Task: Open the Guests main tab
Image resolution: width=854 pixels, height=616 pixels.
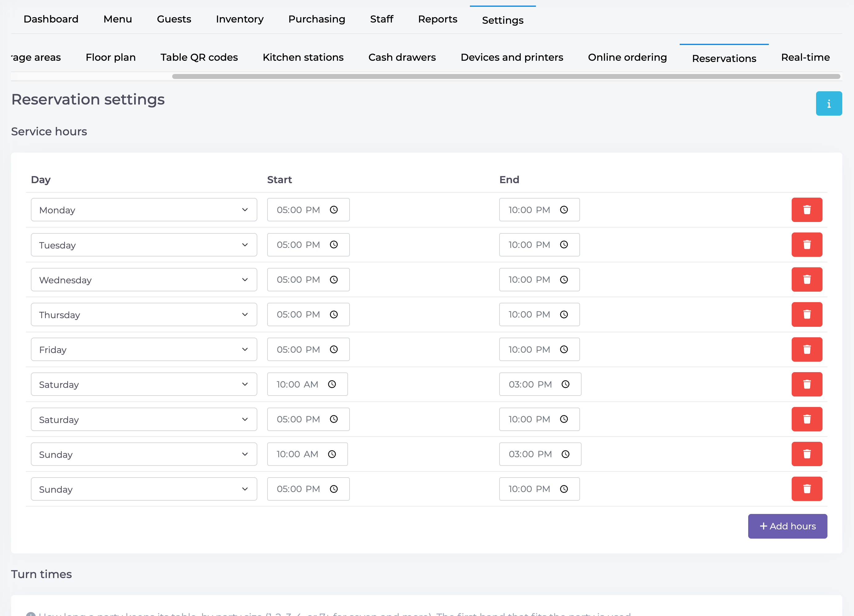Action: click(x=174, y=19)
